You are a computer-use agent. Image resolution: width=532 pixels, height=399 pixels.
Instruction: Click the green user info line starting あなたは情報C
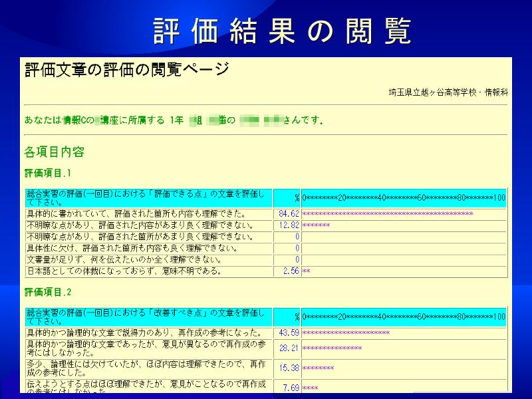[173, 120]
